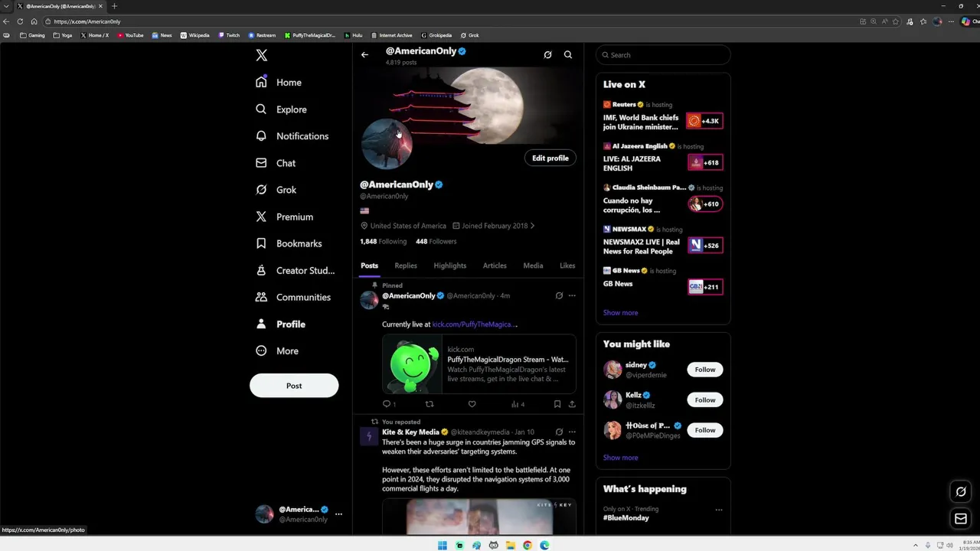Open the #BlueMonday trending topic
Screen dimensions: 980x551
[626, 518]
